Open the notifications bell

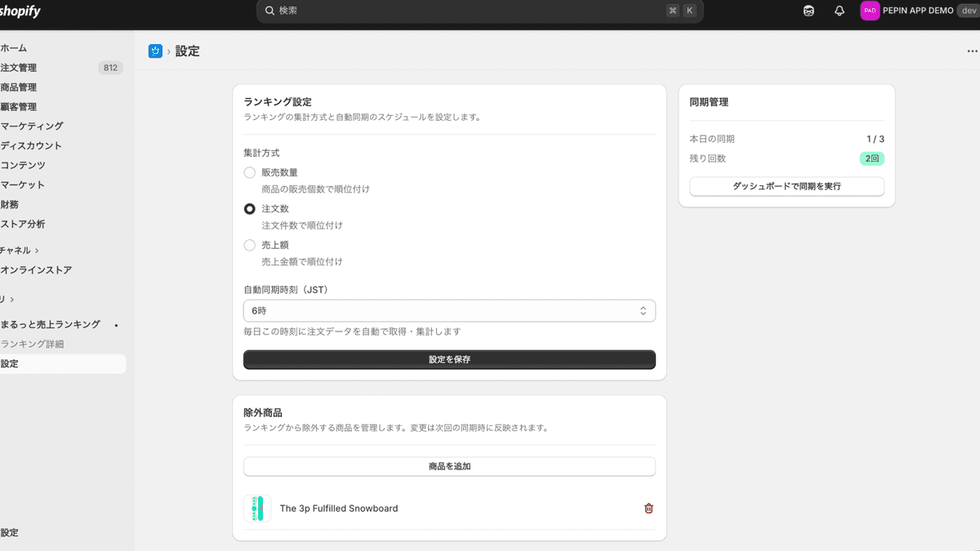[840, 11]
